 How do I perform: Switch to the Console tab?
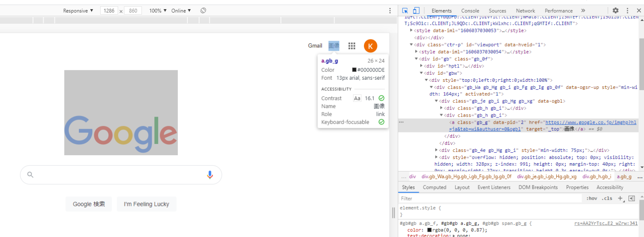(x=470, y=10)
